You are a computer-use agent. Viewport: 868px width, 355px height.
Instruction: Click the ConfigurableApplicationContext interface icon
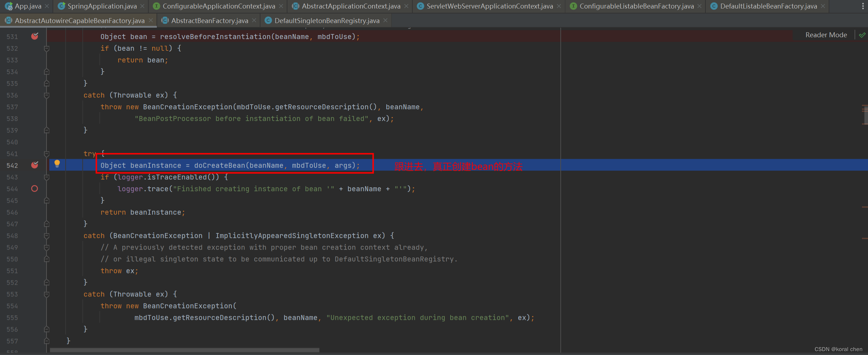pos(156,6)
